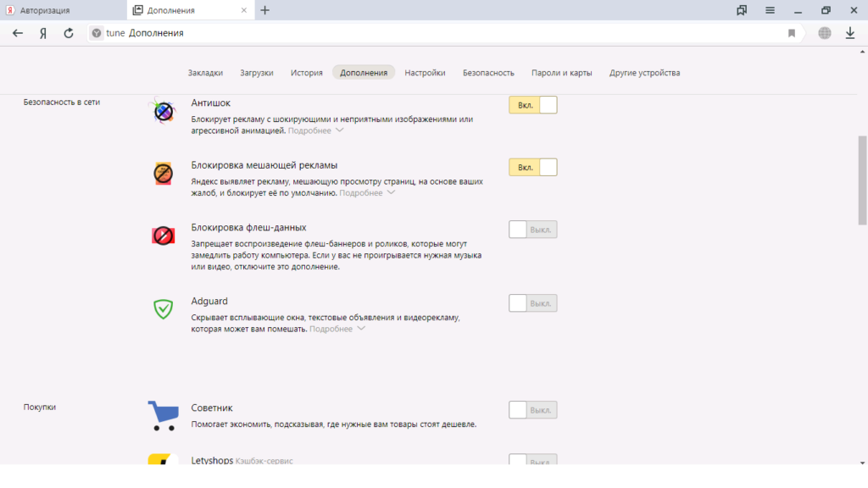The image size is (868, 488).
Task: Reload the page with the refresh icon
Action: point(69,33)
